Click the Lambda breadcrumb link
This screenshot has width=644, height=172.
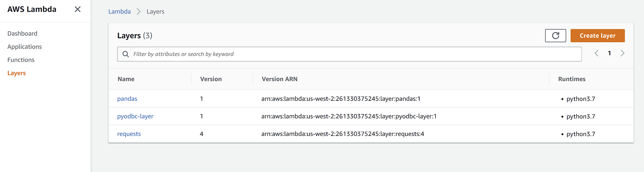tap(119, 12)
